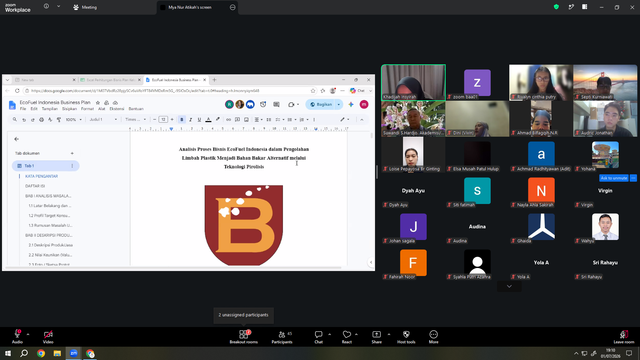Image resolution: width=640 pixels, height=360 pixels.
Task: Open Host tools shield icon
Action: (406, 337)
